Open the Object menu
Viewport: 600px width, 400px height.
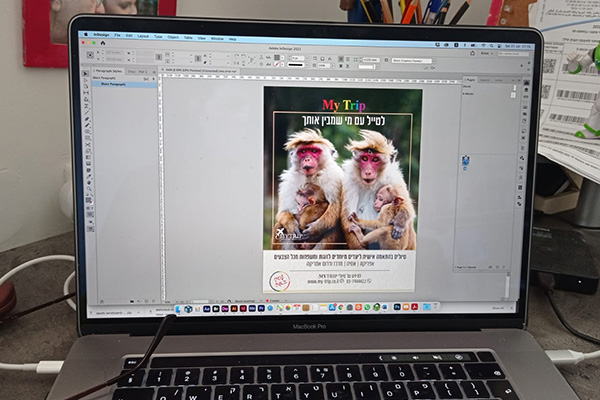pyautogui.click(x=172, y=36)
